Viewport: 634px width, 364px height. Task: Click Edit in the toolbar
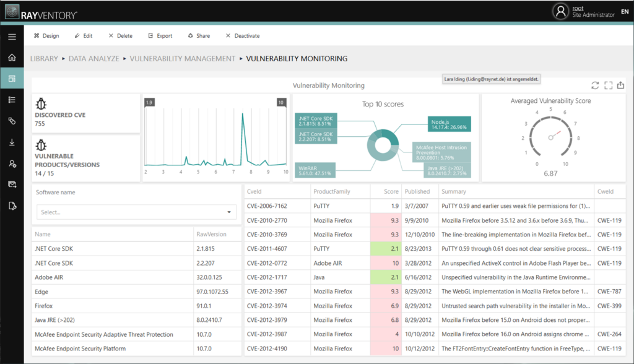click(x=84, y=35)
